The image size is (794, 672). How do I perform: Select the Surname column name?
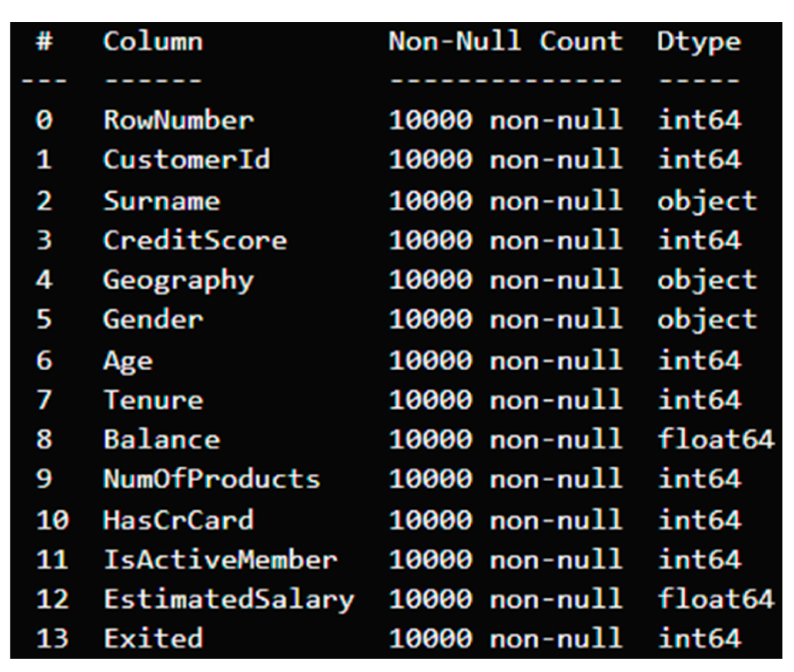pyautogui.click(x=162, y=201)
